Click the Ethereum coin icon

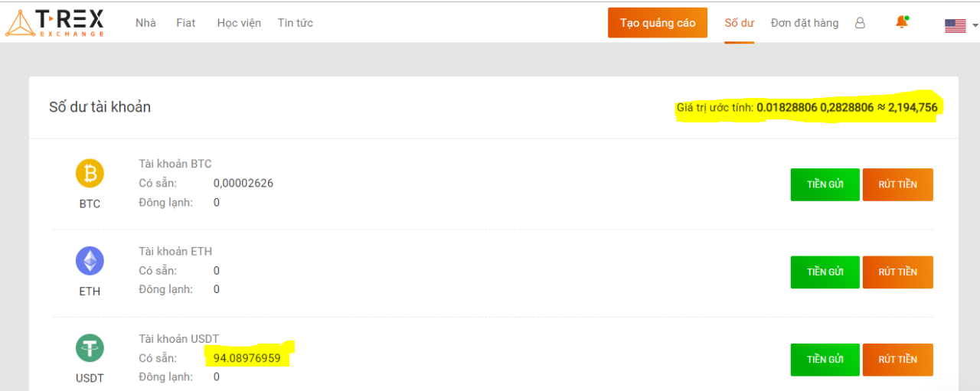(x=90, y=262)
